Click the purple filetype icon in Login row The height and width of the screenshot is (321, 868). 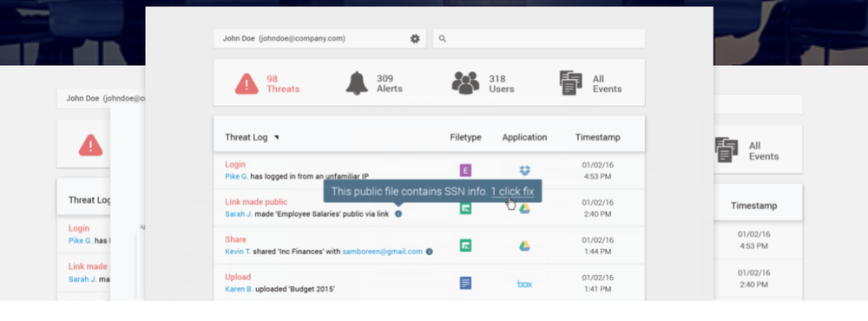tap(465, 170)
